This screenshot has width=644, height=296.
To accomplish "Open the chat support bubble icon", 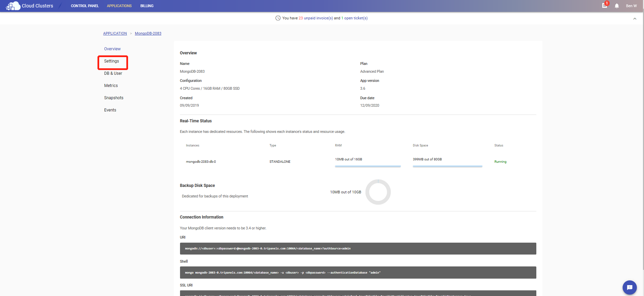I will click(x=629, y=288).
